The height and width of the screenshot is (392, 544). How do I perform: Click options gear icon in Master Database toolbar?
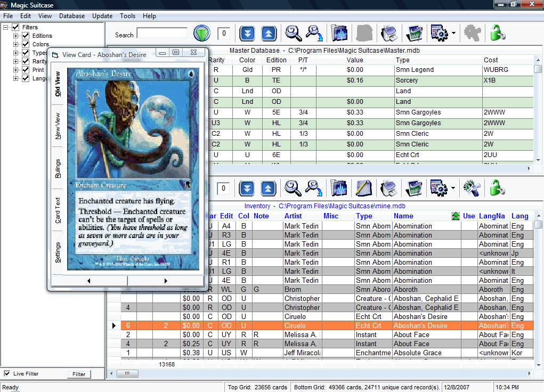439,34
